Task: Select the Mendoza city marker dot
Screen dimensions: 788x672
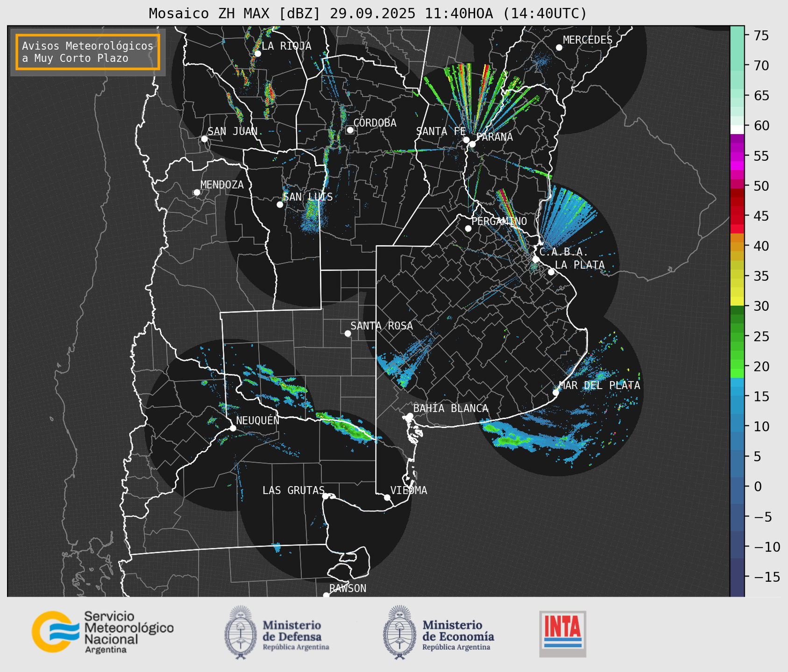Action: click(197, 193)
